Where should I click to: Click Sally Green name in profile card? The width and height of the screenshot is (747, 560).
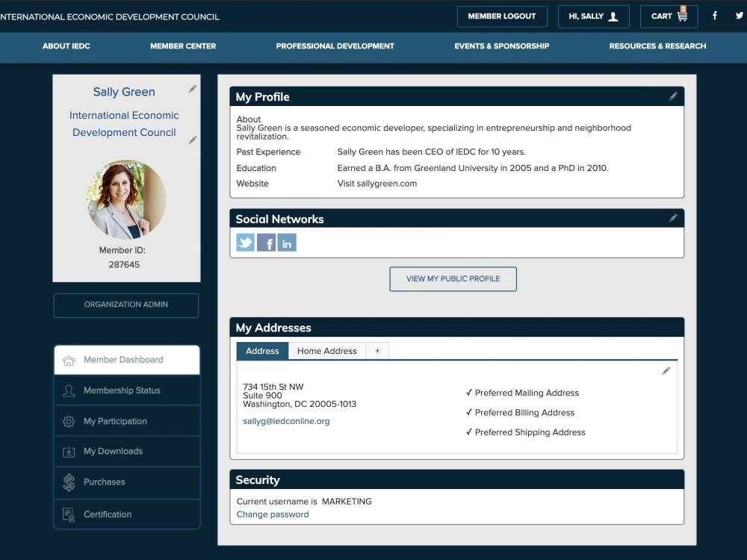pyautogui.click(x=124, y=92)
